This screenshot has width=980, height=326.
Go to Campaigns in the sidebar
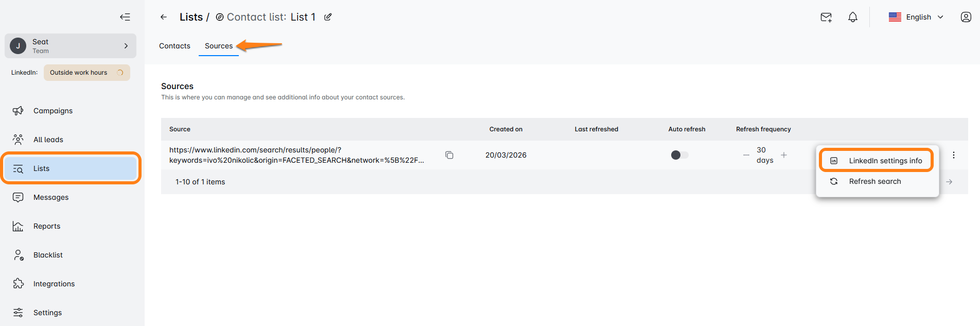(x=52, y=111)
